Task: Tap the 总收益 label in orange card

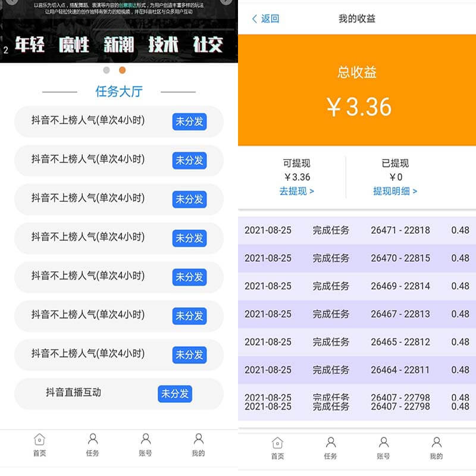Action: coord(357,73)
